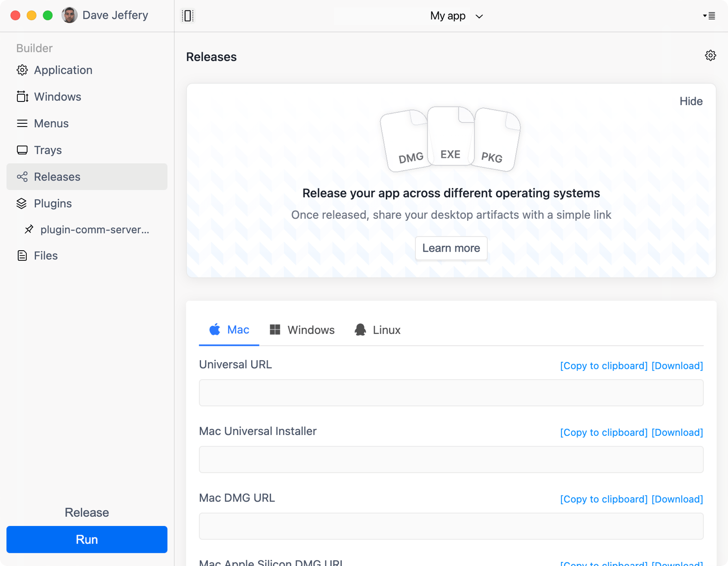The image size is (728, 566).
Task: Hide the release banner
Action: [x=691, y=101]
